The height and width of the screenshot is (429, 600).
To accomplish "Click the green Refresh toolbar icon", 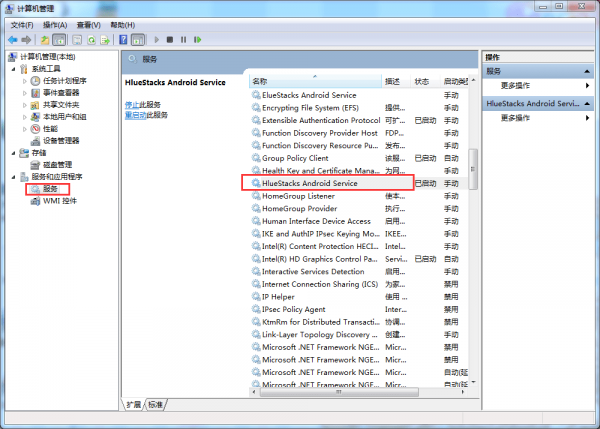I will (91, 40).
